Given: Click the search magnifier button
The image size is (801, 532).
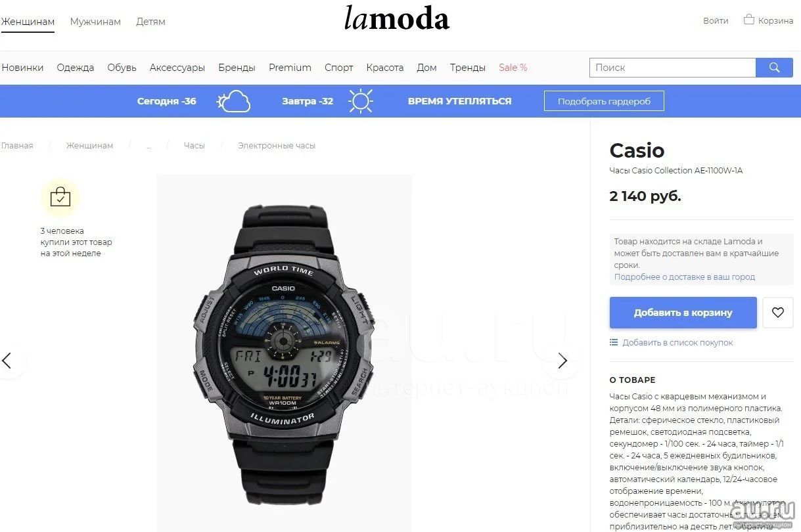Looking at the screenshot, I should pyautogui.click(x=774, y=68).
